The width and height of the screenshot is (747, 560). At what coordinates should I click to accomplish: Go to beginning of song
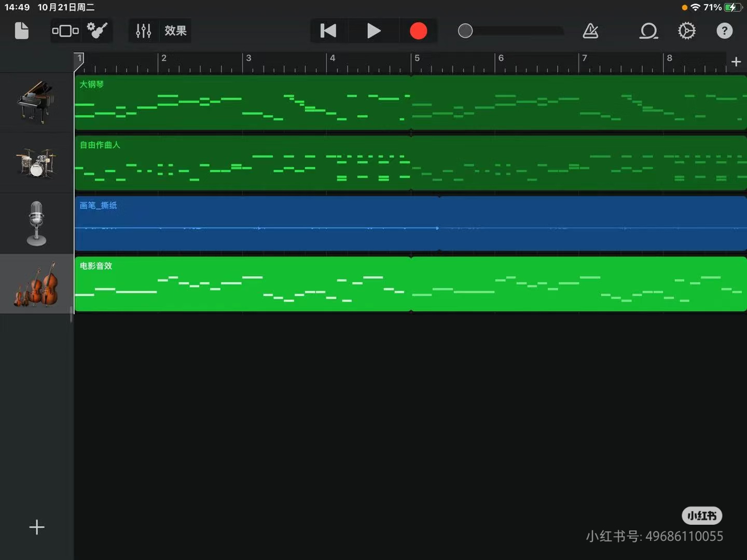(328, 31)
